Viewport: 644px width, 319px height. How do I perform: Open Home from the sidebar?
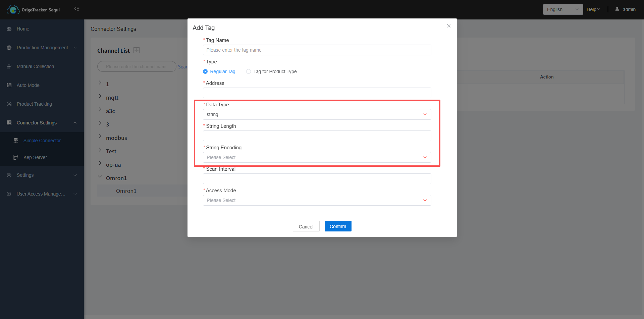[23, 29]
